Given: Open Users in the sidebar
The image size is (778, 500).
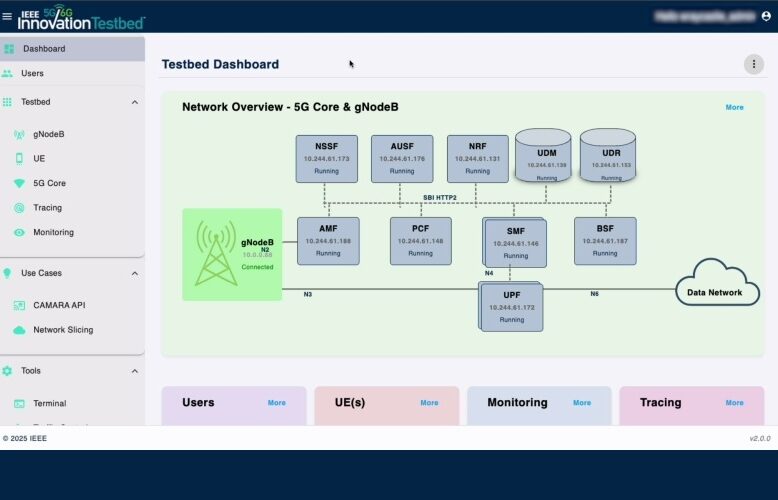Looking at the screenshot, I should [72, 73].
